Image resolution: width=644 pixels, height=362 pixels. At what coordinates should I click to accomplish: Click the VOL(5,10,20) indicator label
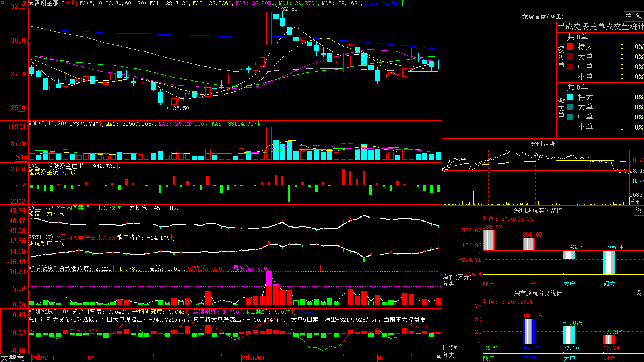coord(47,124)
